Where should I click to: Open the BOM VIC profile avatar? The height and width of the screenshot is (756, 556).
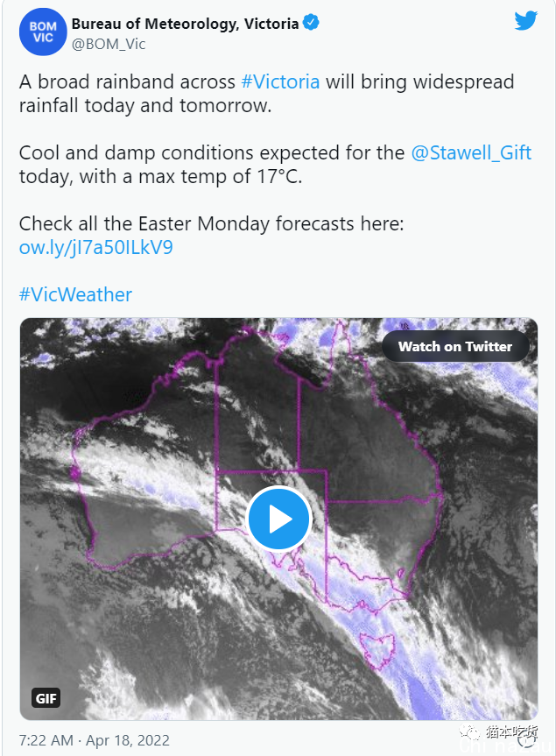[x=43, y=32]
